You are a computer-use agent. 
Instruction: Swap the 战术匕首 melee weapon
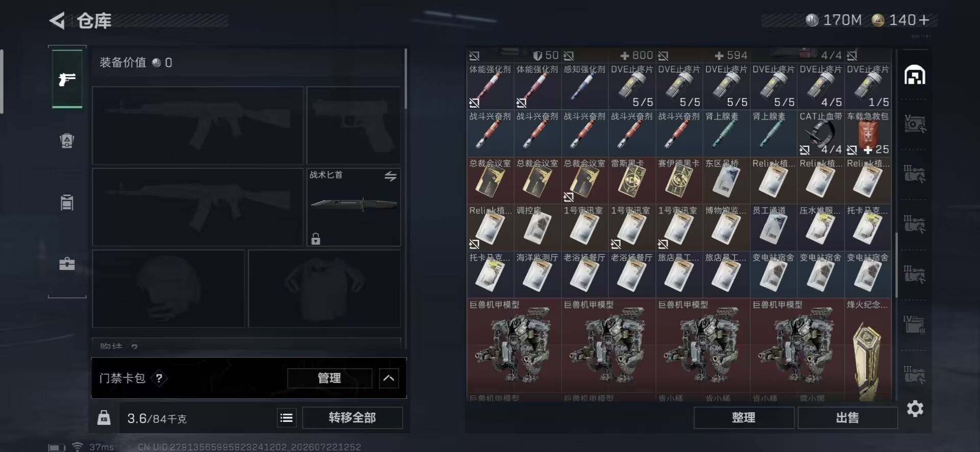[390, 176]
